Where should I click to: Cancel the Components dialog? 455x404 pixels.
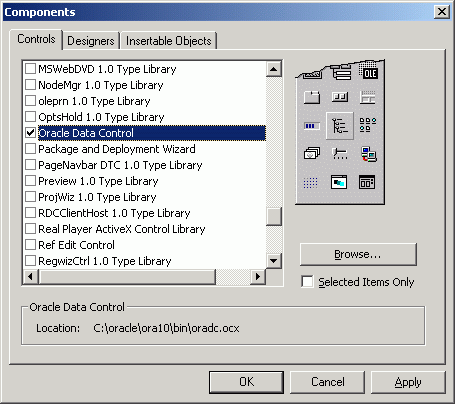pyautogui.click(x=327, y=382)
